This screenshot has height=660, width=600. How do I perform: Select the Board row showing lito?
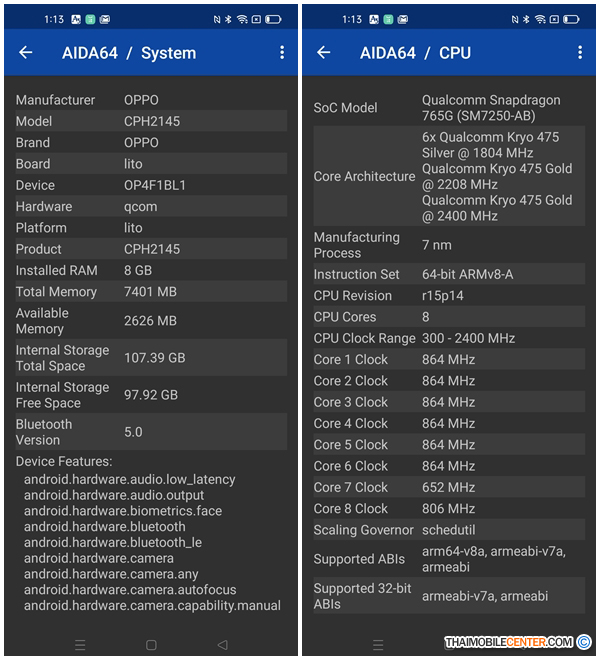[151, 164]
